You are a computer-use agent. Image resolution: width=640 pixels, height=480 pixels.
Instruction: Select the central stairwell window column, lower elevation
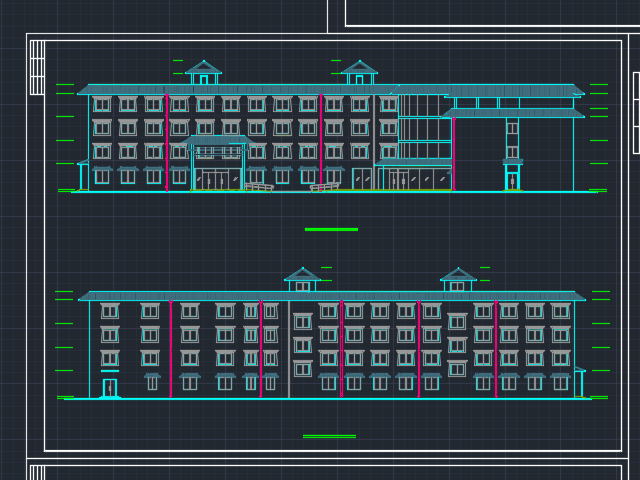click(x=302, y=345)
